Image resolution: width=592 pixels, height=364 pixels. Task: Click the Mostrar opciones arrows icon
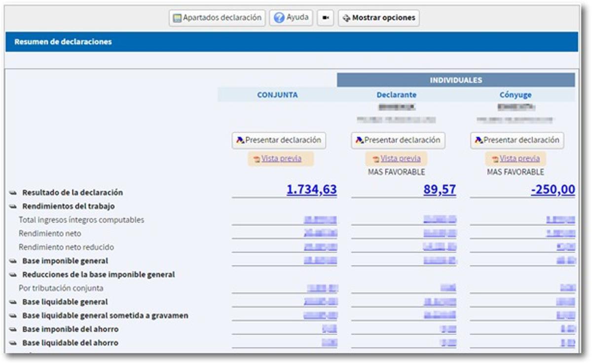[x=346, y=17]
